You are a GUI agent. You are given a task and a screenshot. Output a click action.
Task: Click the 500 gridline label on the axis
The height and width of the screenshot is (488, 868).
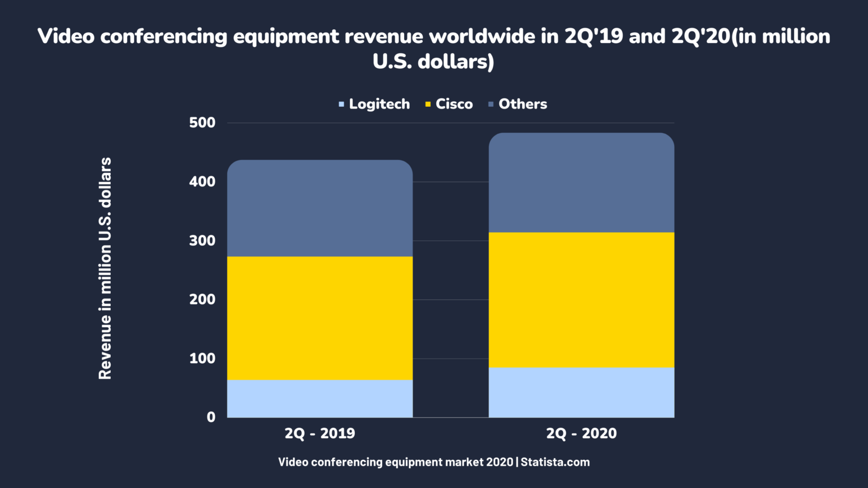[x=202, y=122]
